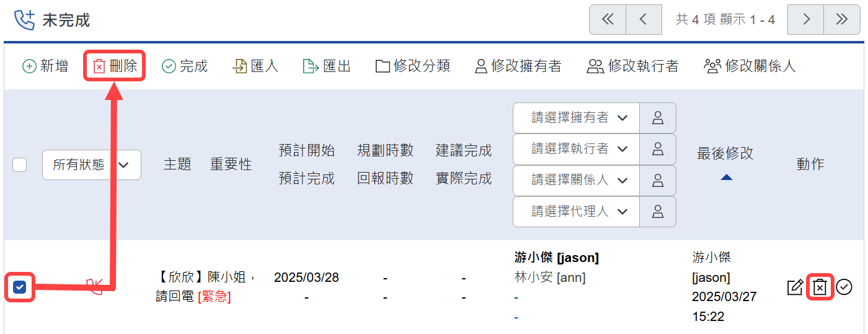Open the 請選擇關係人 dropdown
This screenshot has width=868, height=334.
(576, 181)
